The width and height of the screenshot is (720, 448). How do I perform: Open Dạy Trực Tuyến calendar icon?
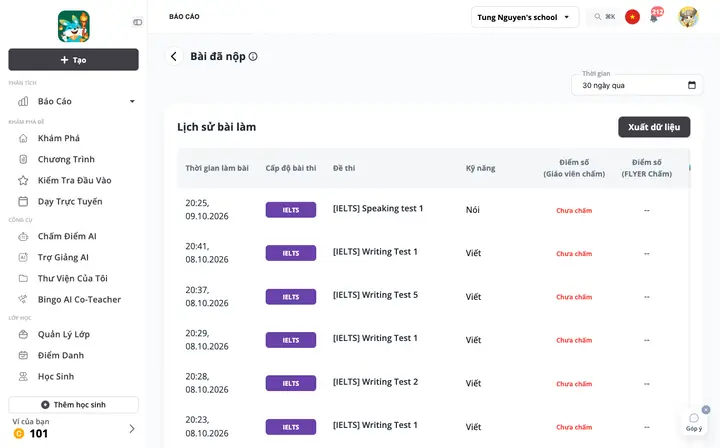(23, 202)
